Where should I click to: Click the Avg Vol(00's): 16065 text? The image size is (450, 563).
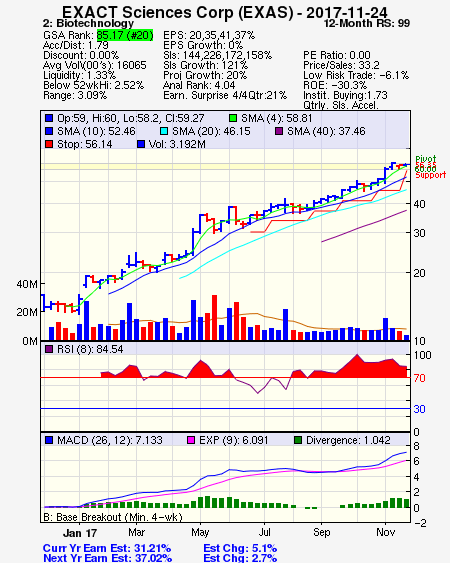95,65
